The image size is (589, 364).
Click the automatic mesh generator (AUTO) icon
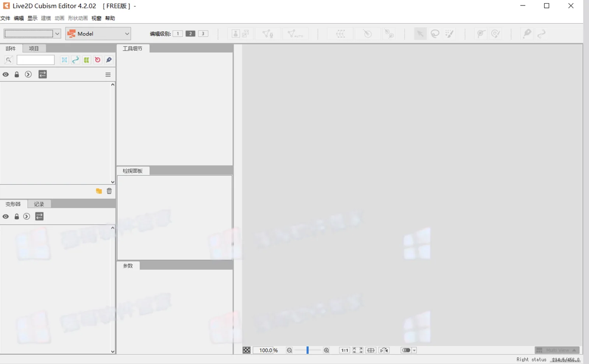point(295,34)
